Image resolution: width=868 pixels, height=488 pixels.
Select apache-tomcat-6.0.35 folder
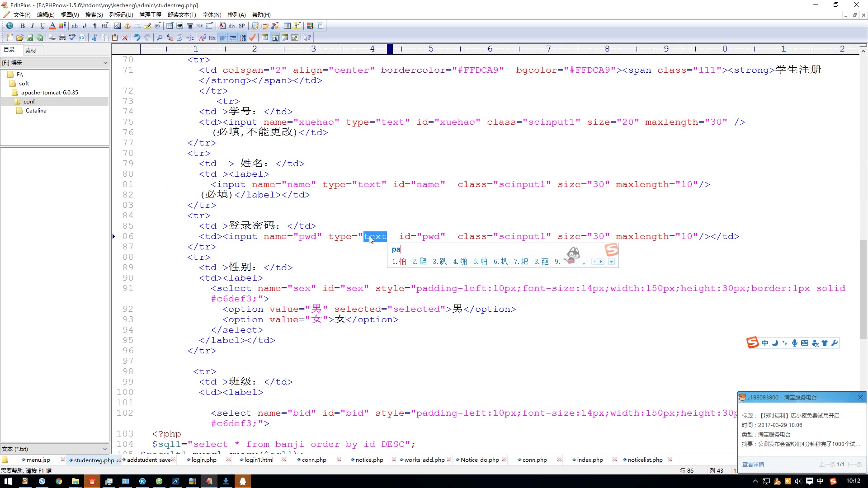coord(49,92)
